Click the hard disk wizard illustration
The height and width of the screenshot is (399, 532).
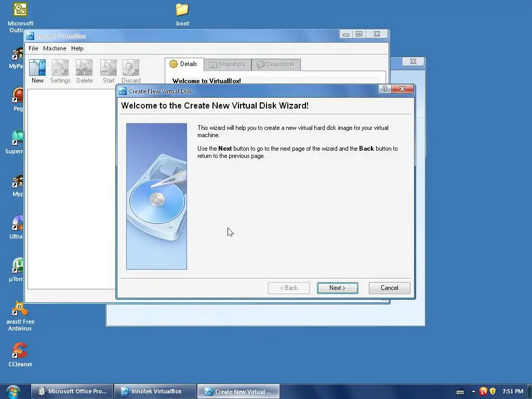click(156, 196)
